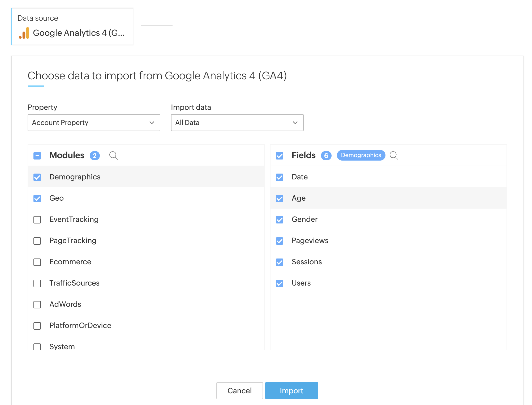Toggle the Fields select-all checkbox

280,156
